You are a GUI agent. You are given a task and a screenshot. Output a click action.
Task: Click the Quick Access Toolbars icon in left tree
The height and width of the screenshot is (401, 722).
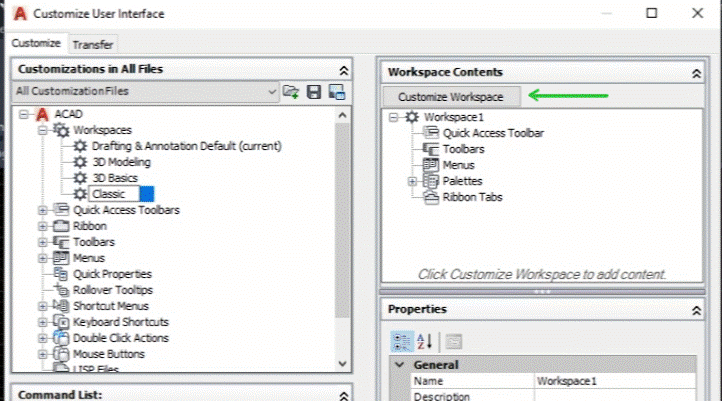coord(61,209)
